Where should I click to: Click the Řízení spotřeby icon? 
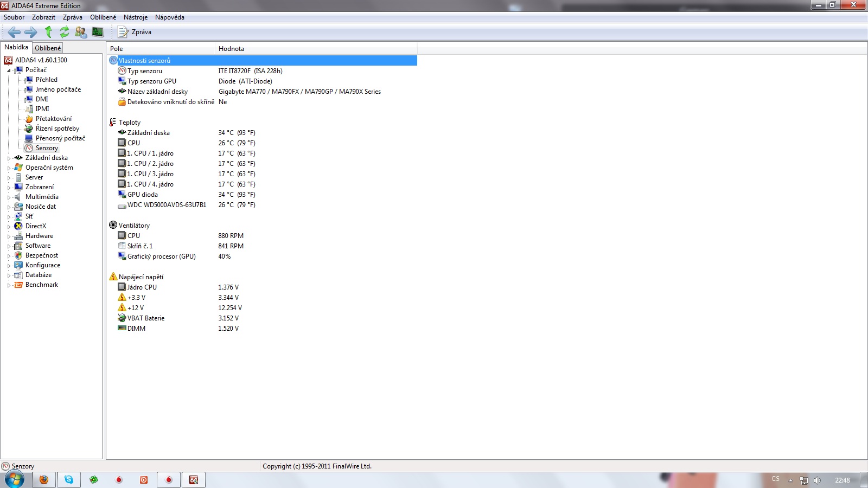pos(29,129)
